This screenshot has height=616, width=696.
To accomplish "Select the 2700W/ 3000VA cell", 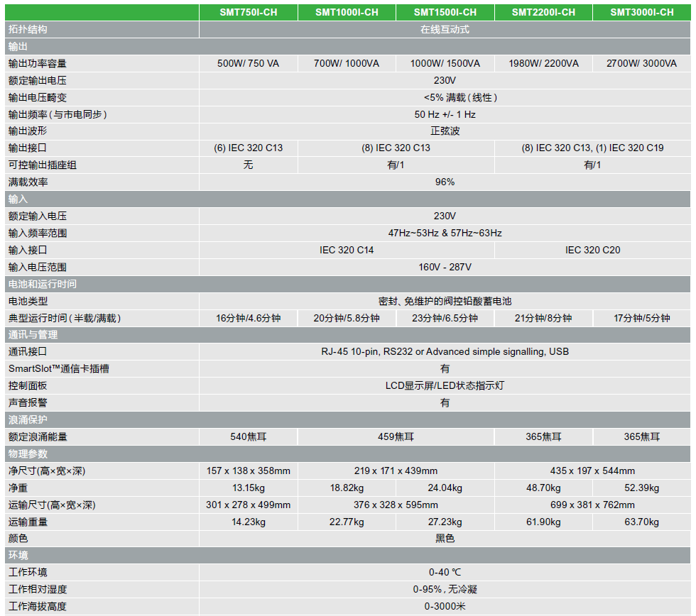I will pos(642,63).
